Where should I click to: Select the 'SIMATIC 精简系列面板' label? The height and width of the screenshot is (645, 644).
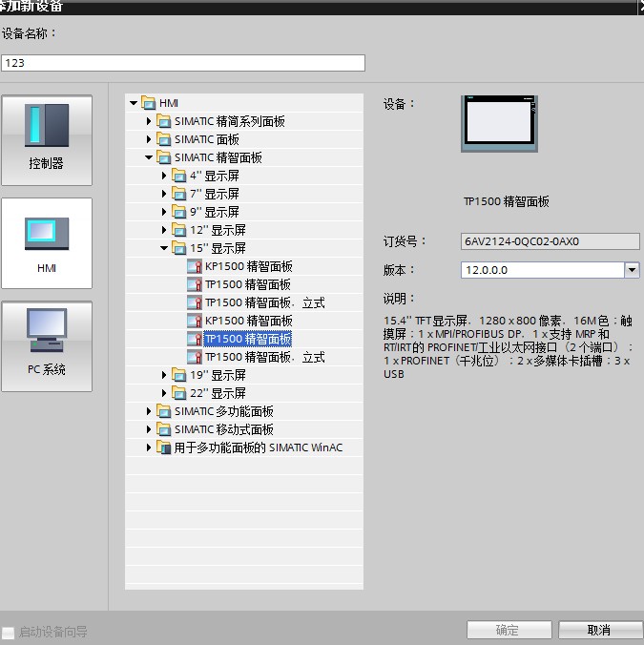pos(230,121)
